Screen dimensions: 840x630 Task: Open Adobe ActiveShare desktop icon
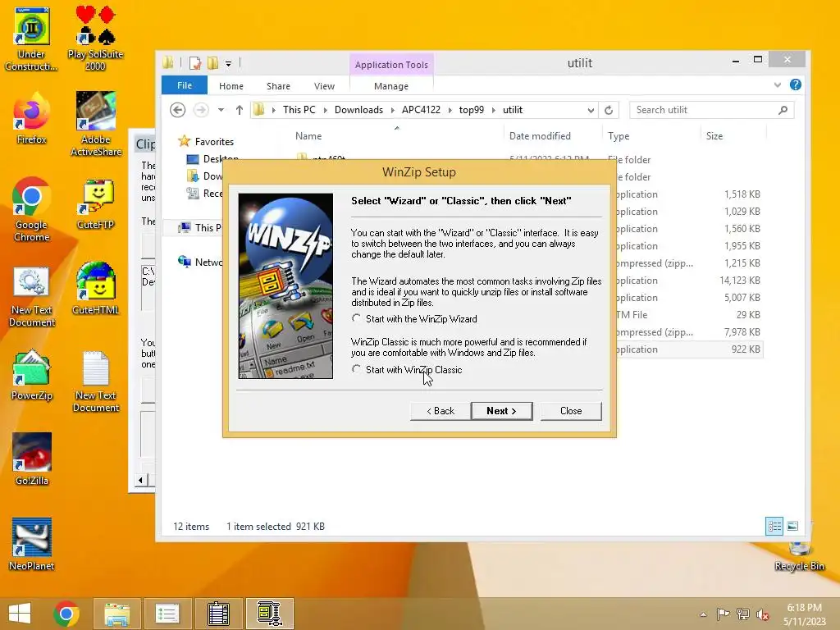(x=96, y=125)
